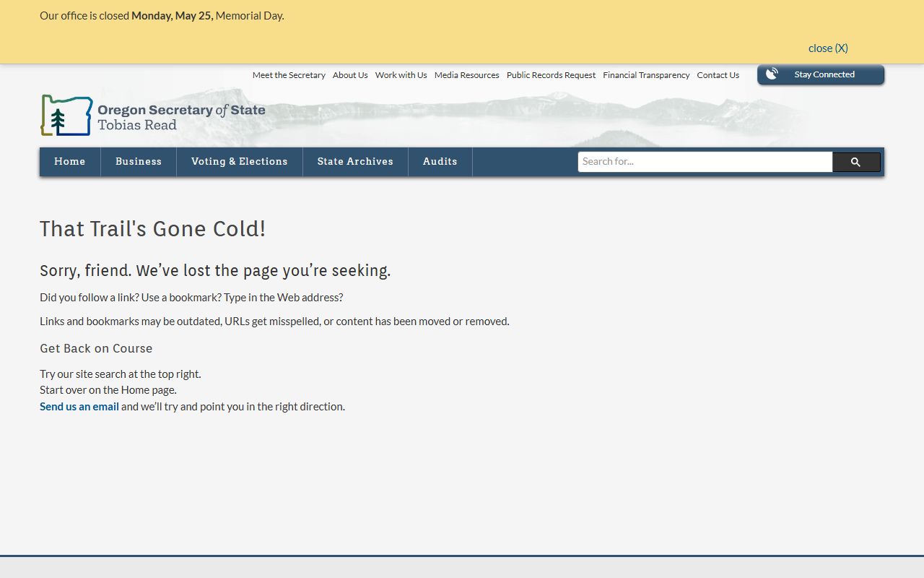Click the 'That Trail's Gone Cold!' heading
924x578 pixels.
tap(153, 229)
